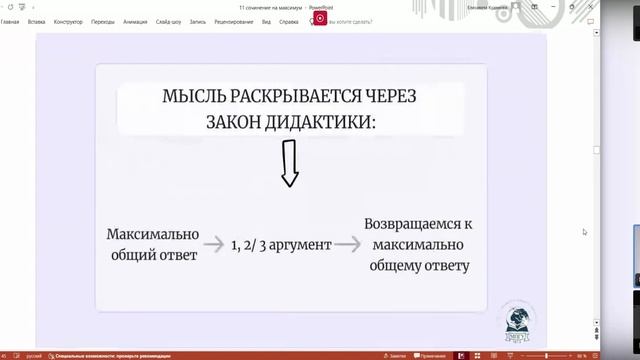The height and width of the screenshot is (360, 640).
Task: Open the Вставка ribbon tab
Action: click(x=36, y=22)
